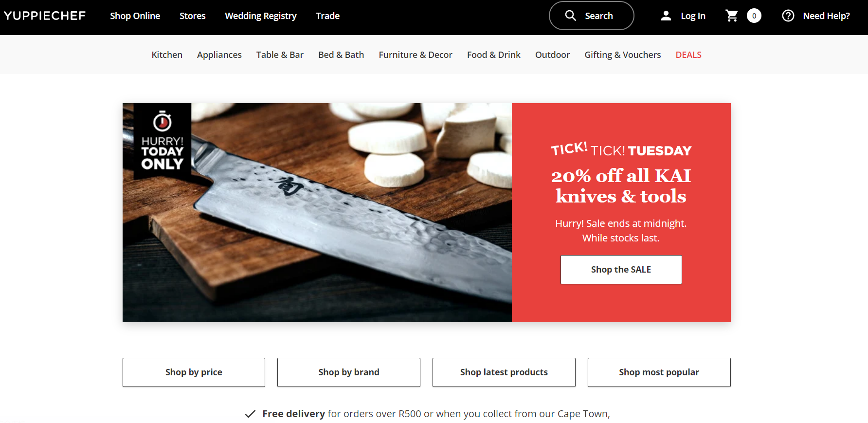Viewport: 868px width, 423px height.
Task: Go to the Stores page
Action: click(x=193, y=16)
